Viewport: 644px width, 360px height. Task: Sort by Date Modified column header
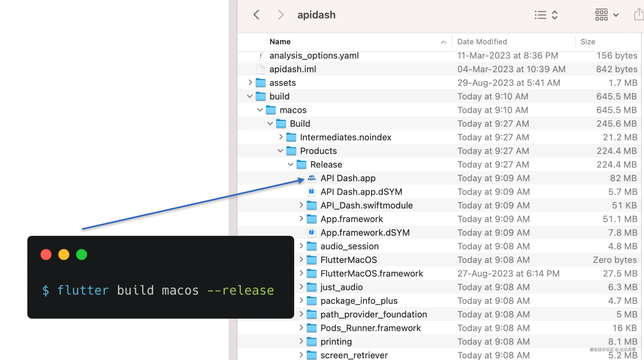482,42
